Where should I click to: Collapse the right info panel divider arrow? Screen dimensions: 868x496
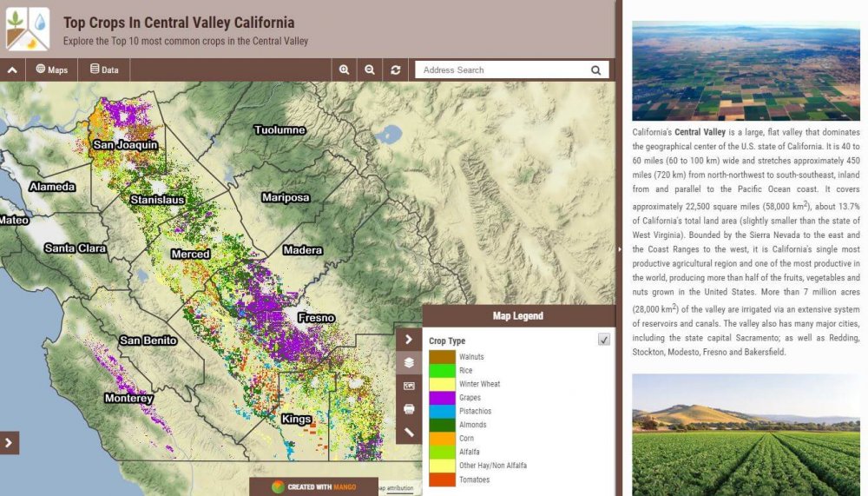619,249
